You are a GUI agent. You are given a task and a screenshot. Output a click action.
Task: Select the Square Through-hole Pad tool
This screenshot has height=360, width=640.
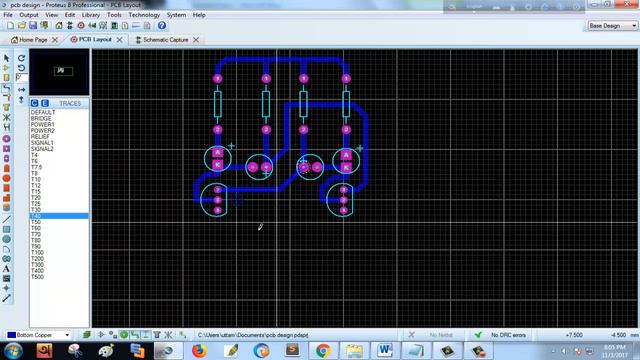(x=7, y=149)
